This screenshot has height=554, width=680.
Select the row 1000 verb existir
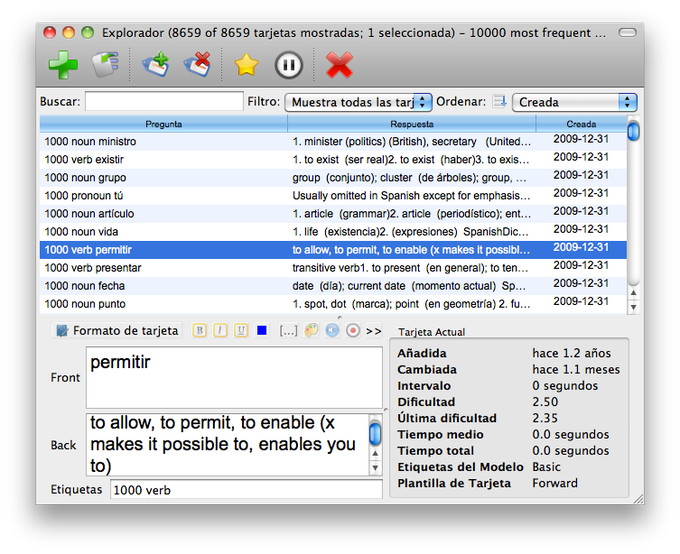click(333, 160)
